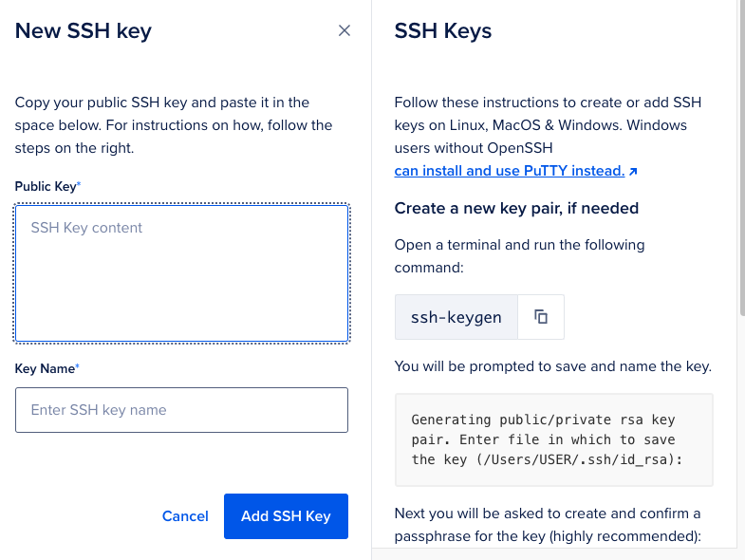
Task: Close the New SSH key dialog
Action: [x=344, y=31]
